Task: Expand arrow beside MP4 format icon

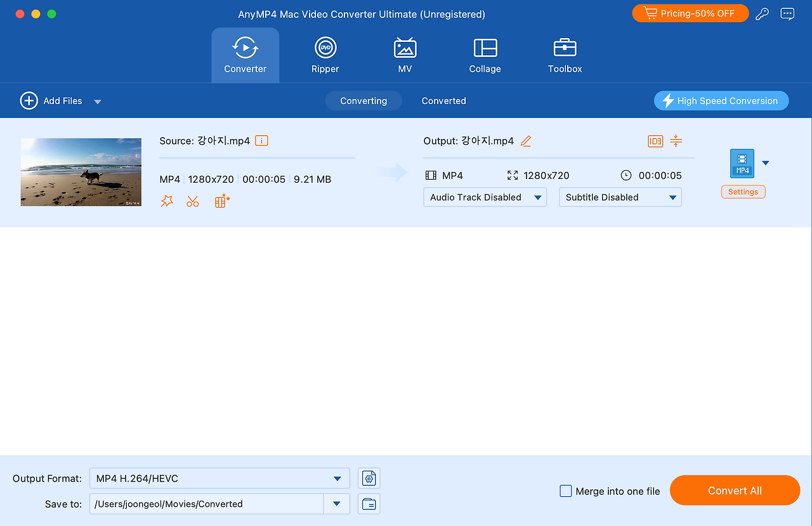Action: 766,163
